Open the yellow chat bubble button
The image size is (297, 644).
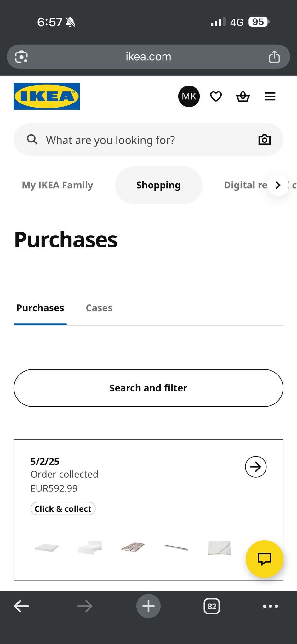click(x=264, y=559)
